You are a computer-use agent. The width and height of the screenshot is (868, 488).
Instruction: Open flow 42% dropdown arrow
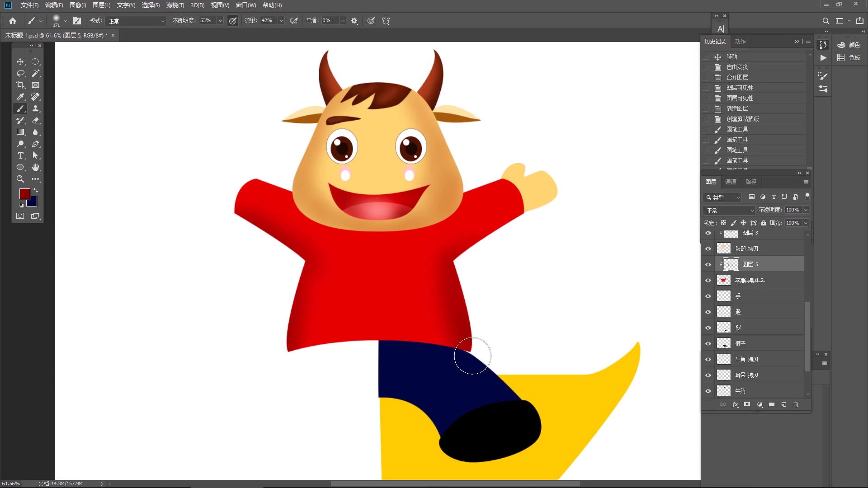[x=281, y=21]
